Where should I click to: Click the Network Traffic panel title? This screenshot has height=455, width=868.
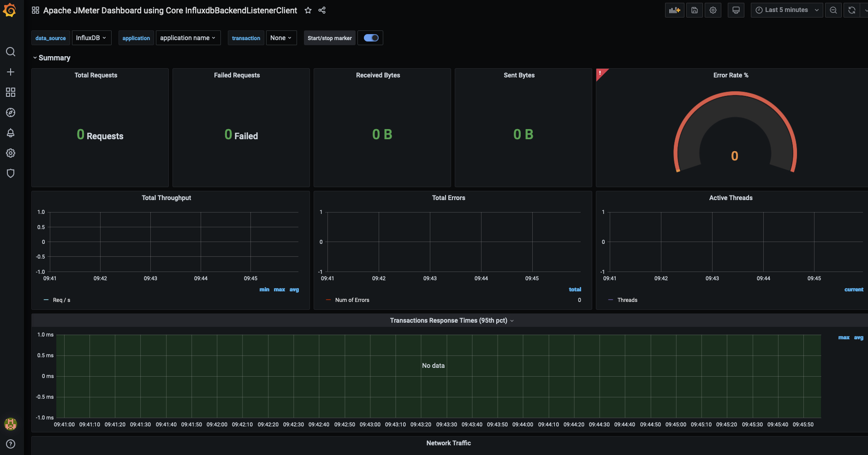[x=449, y=443]
